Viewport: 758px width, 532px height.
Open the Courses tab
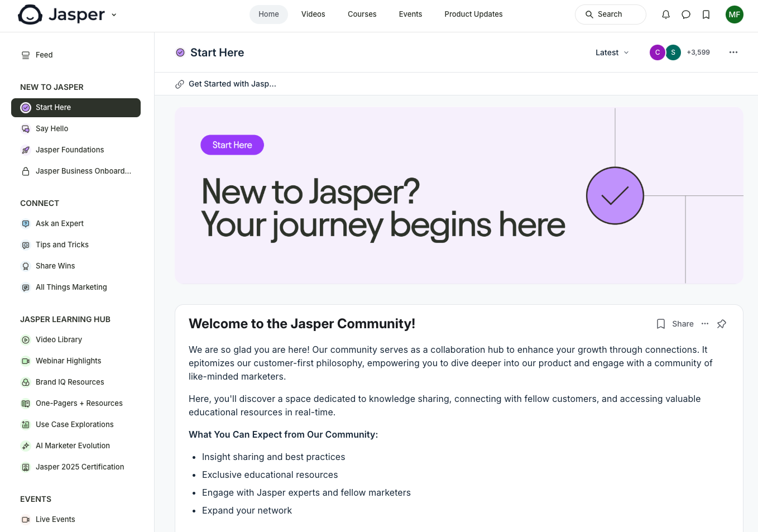[x=362, y=15]
